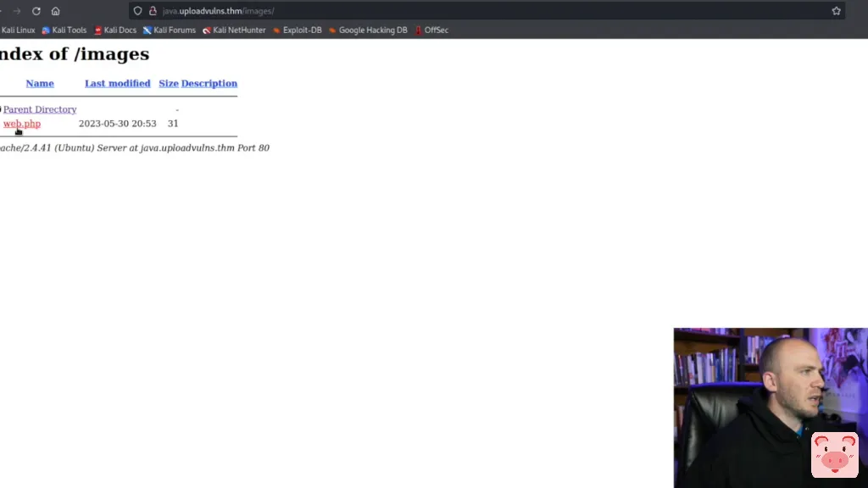This screenshot has width=868, height=488.
Task: Open the Kali Tools bookmark
Action: [x=64, y=30]
